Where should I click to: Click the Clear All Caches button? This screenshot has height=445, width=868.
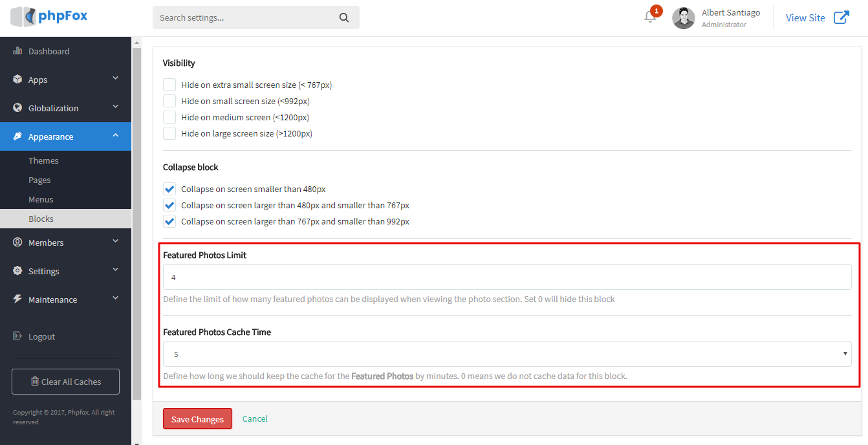pyautogui.click(x=65, y=382)
